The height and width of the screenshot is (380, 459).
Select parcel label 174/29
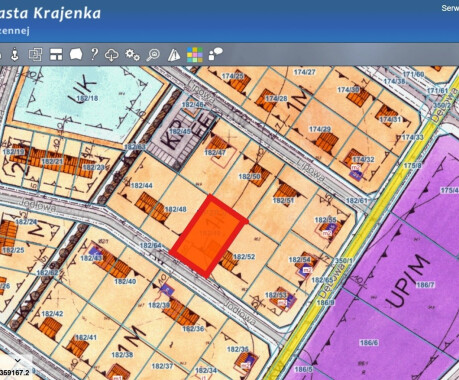320,129
